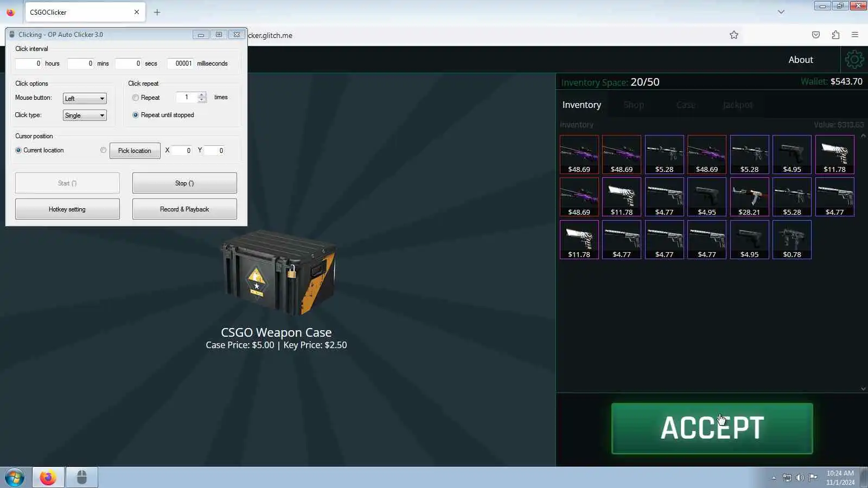
Task: Click the OP Auto Clicker taskbar mouse icon
Action: coord(82,478)
